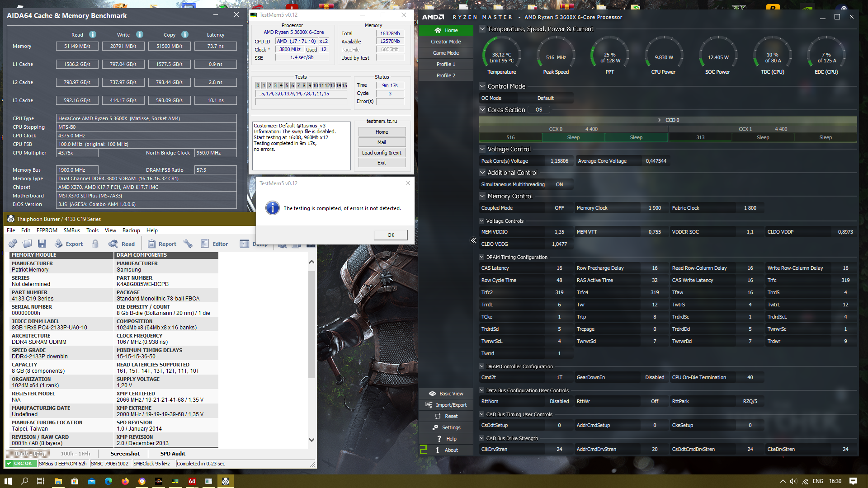Collapse DRAM Timing Configuration section
The height and width of the screenshot is (488, 868).
pyautogui.click(x=482, y=257)
